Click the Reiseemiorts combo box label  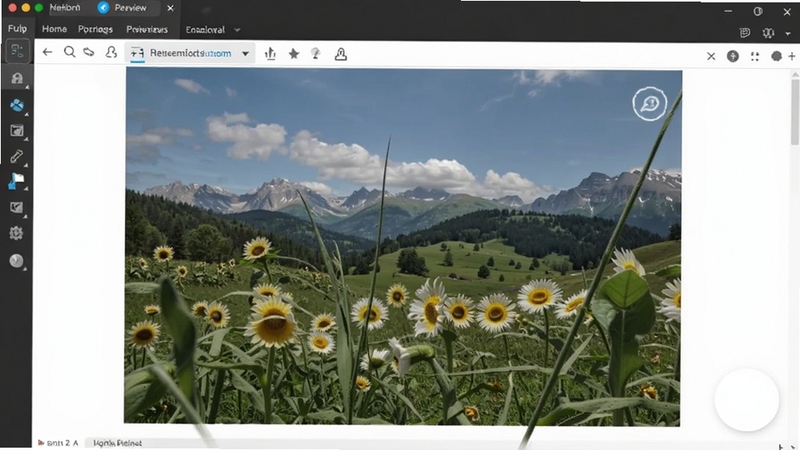[x=190, y=53]
